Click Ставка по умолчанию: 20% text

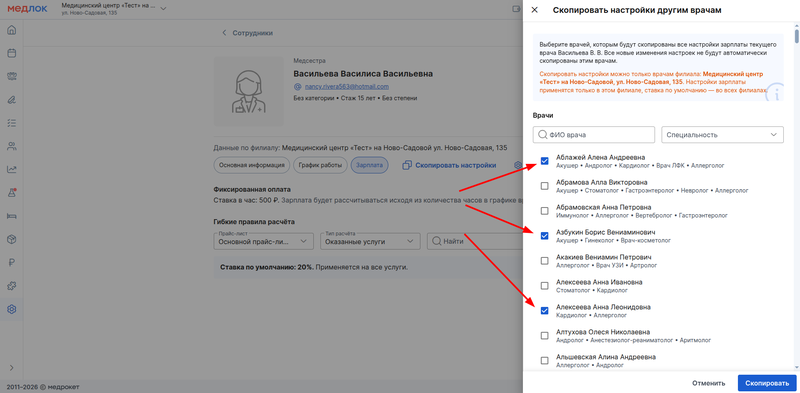click(266, 267)
